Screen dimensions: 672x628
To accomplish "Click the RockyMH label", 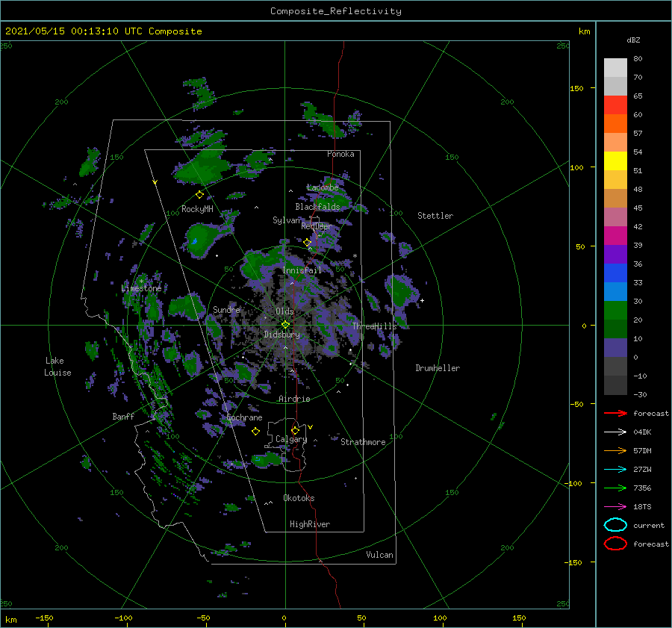I will [198, 209].
